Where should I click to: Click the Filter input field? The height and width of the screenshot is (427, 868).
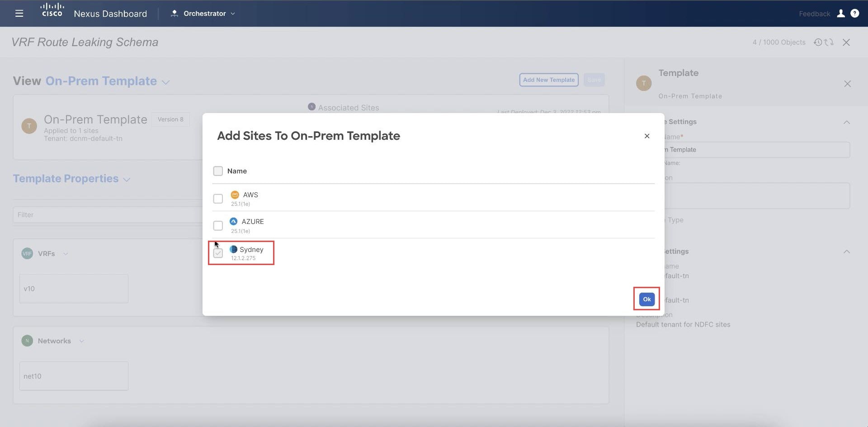click(x=108, y=215)
